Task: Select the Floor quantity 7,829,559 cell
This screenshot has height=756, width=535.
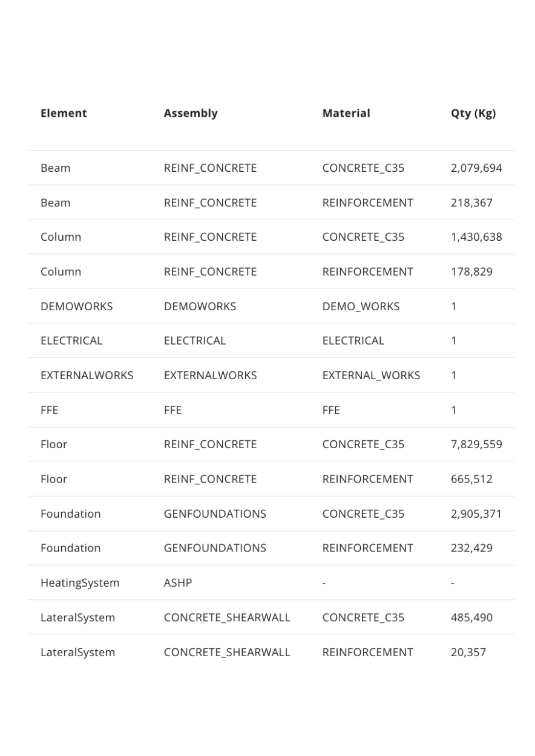Action: tap(476, 445)
